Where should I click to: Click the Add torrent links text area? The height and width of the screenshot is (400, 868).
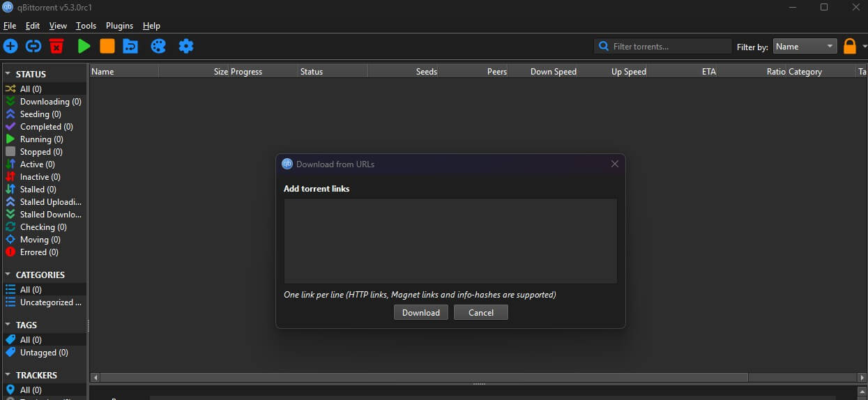tap(450, 241)
